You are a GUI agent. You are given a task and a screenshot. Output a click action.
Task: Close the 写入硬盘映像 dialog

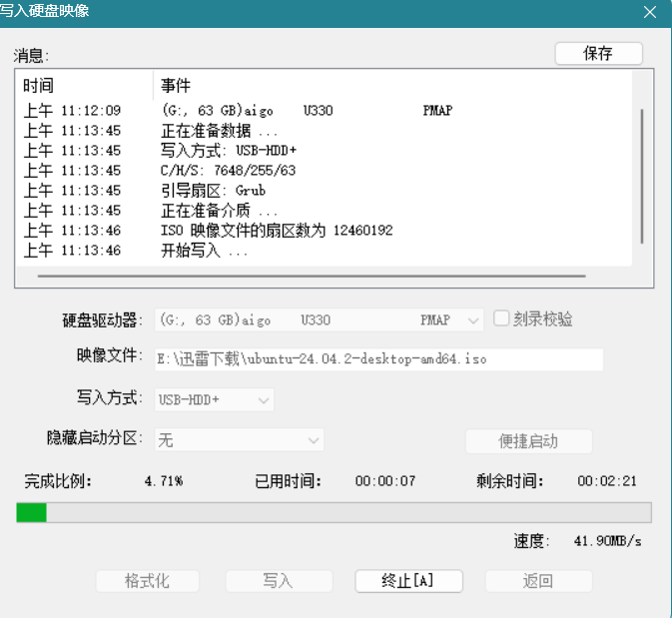click(x=650, y=12)
